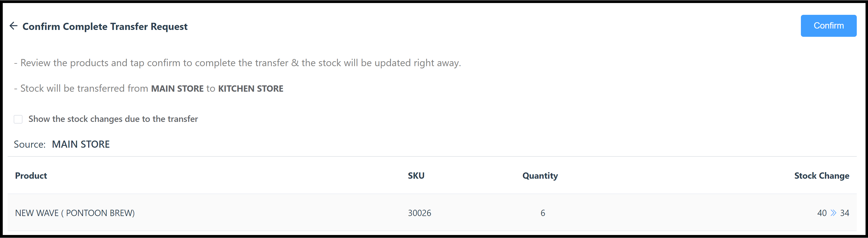
Task: Select the MAIN STORE source label
Action: pyautogui.click(x=81, y=144)
